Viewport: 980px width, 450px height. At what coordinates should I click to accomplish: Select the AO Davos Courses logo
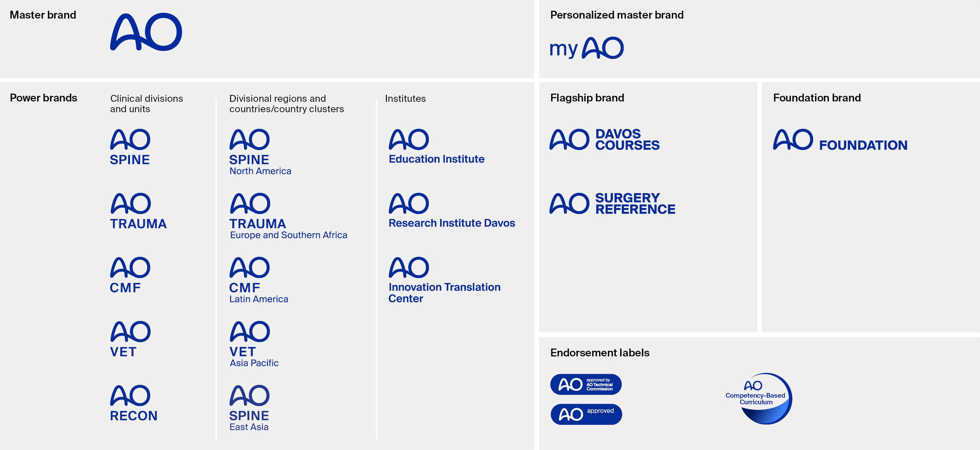(x=604, y=139)
